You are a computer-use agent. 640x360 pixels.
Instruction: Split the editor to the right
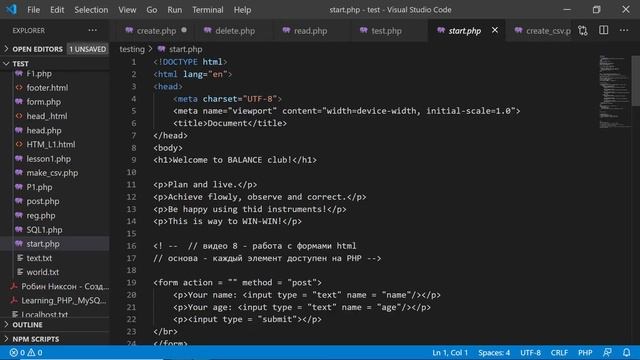point(603,30)
